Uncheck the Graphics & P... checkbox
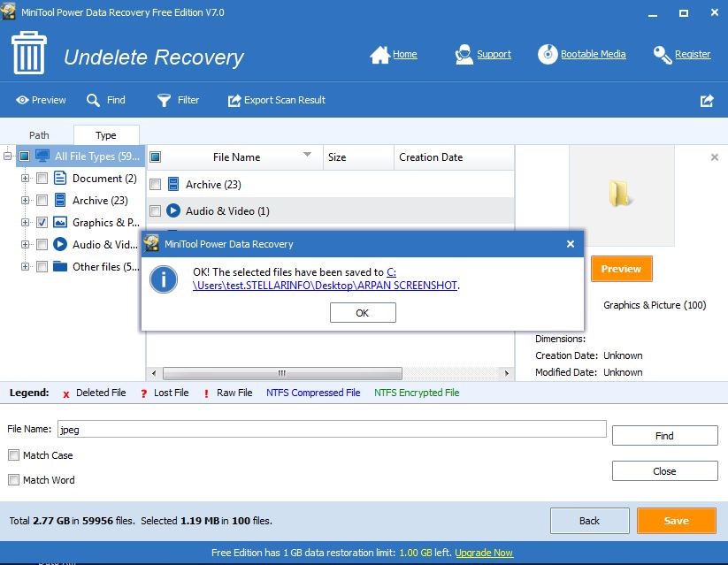This screenshot has height=565, width=728. 42,223
